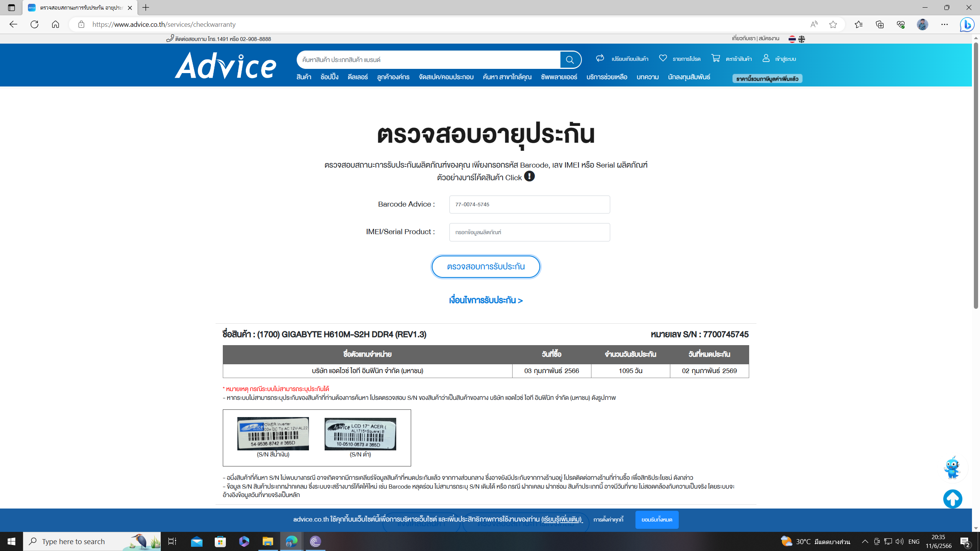Open the เงื่อนไขการรับประกัน warranty conditions link
This screenshot has height=551, width=980.
[486, 300]
